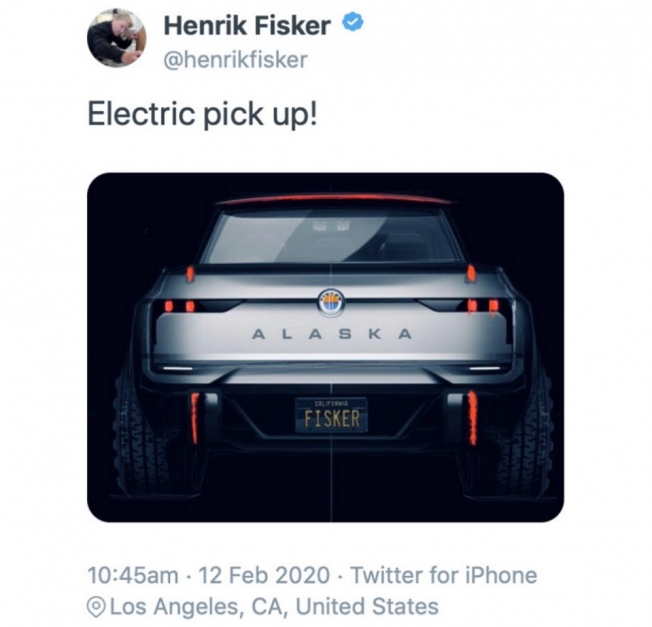
Task: Open Henrik Fisker's profile picture
Action: pos(116,38)
